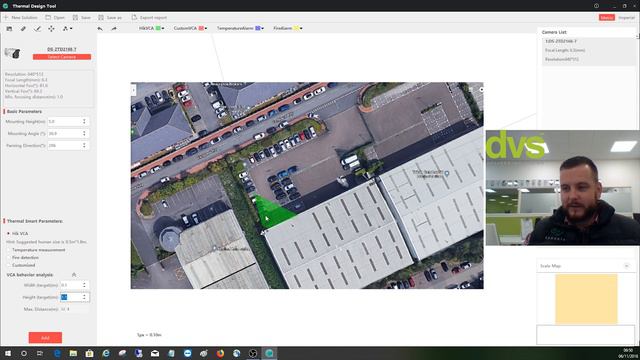Open the CustomVCA color dropdown

(x=206, y=29)
